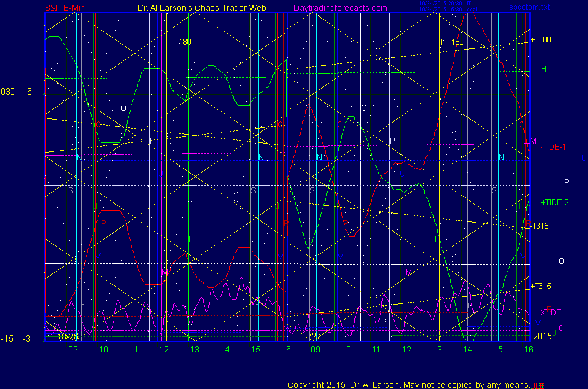
Task: Click the magenta C label below XTIDE
Action: click(x=561, y=329)
